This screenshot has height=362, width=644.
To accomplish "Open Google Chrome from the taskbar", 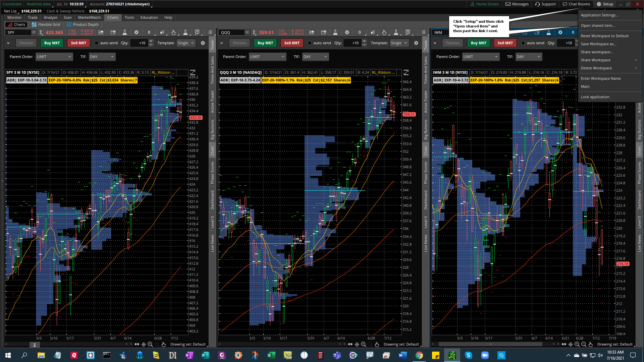I will [419, 355].
